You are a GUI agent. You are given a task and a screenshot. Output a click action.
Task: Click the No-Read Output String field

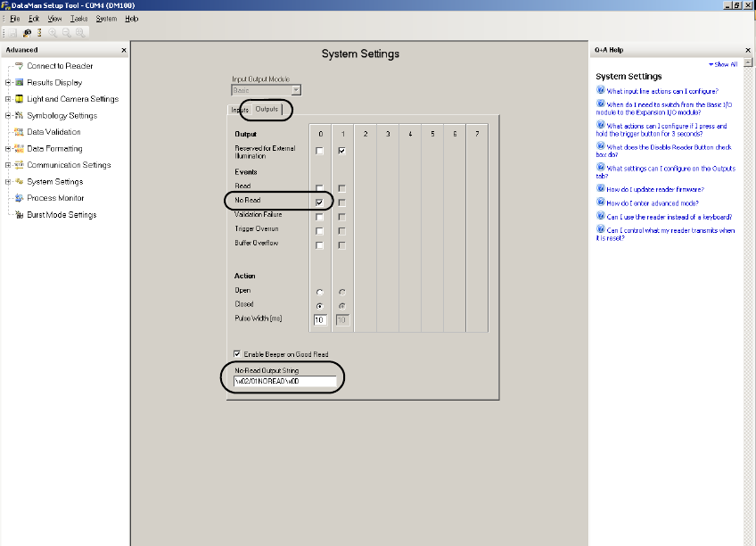point(285,381)
